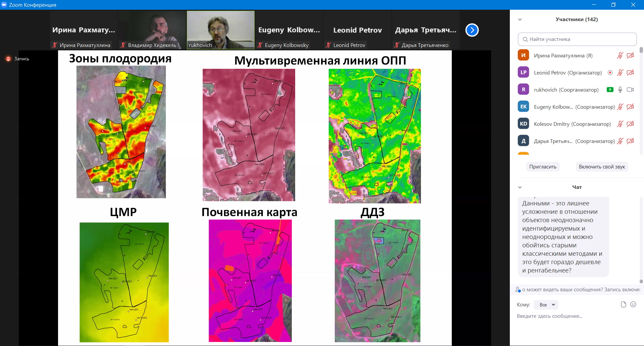Viewport: 644px width, 346px height.
Task: Click the red Запись recording icon
Action: pos(8,59)
